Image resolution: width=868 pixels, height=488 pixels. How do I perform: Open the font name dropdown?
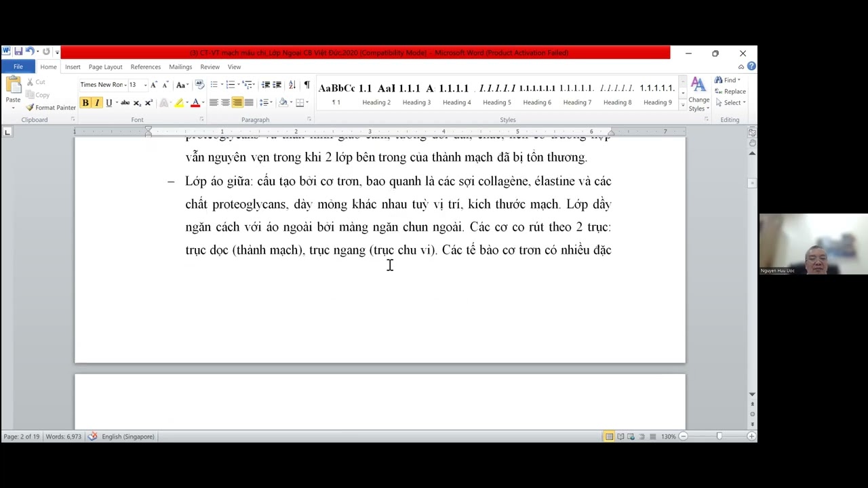pyautogui.click(x=125, y=85)
